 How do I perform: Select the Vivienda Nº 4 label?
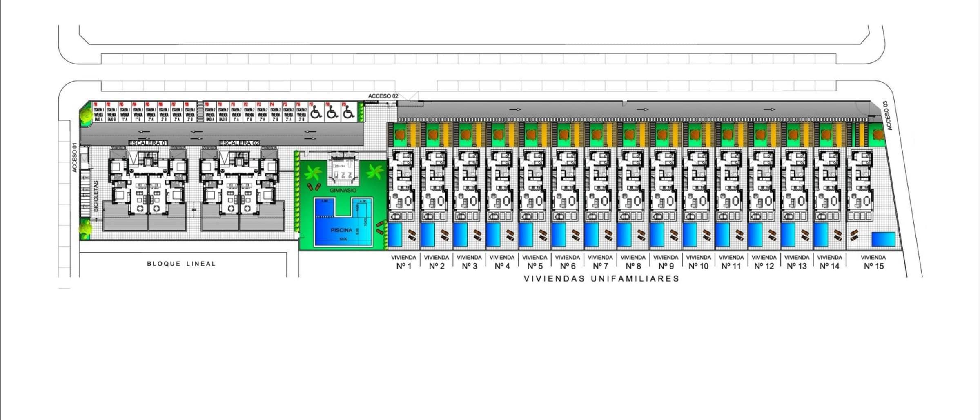502,262
